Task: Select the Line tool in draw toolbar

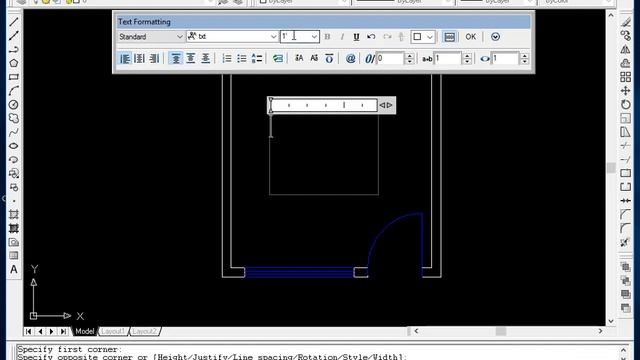Action: click(13, 22)
